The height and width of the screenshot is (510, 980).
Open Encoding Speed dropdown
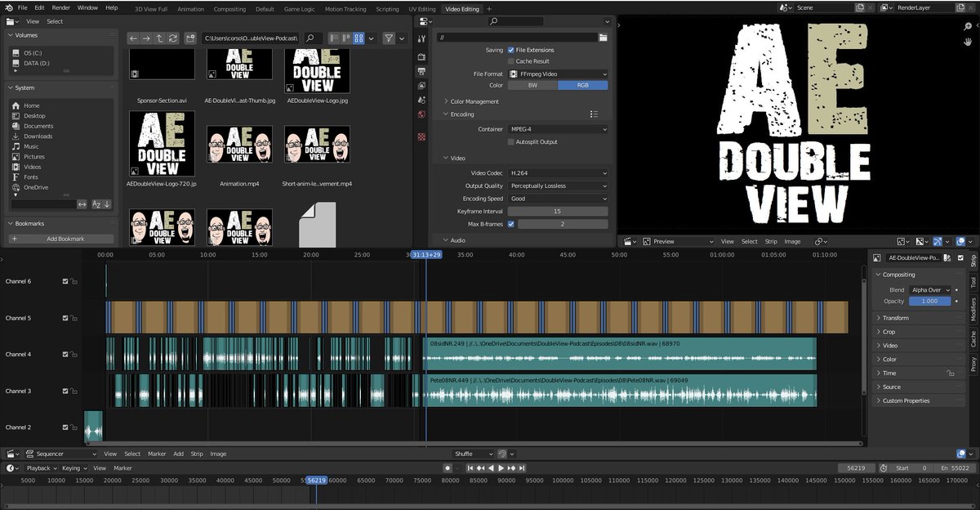(x=558, y=199)
